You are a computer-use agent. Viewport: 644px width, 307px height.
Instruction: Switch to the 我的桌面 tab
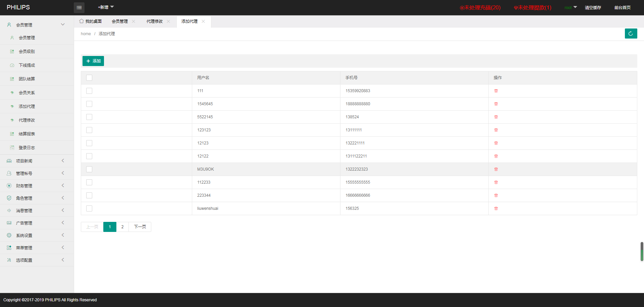click(91, 21)
